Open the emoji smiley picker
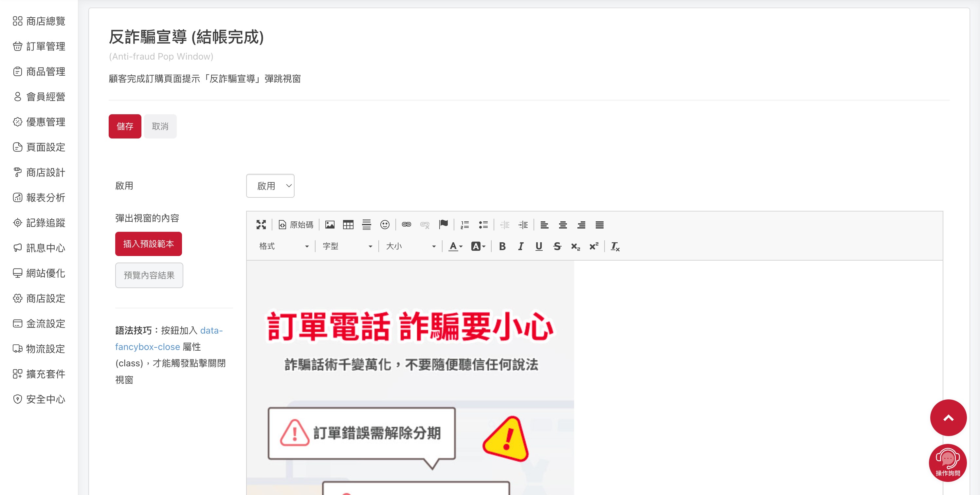 pyautogui.click(x=385, y=225)
